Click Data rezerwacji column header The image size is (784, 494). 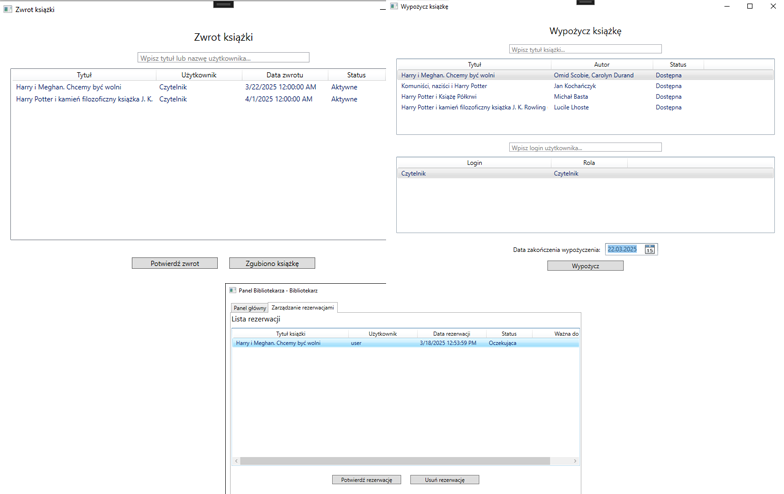point(452,334)
